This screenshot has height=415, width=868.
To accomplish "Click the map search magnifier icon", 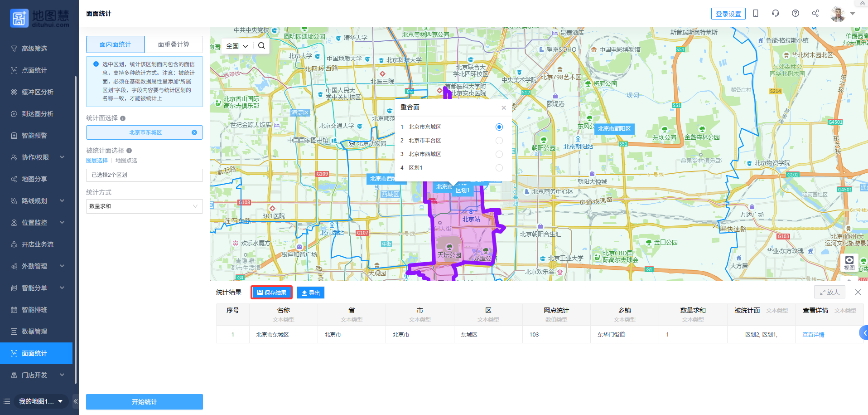I will pos(261,46).
